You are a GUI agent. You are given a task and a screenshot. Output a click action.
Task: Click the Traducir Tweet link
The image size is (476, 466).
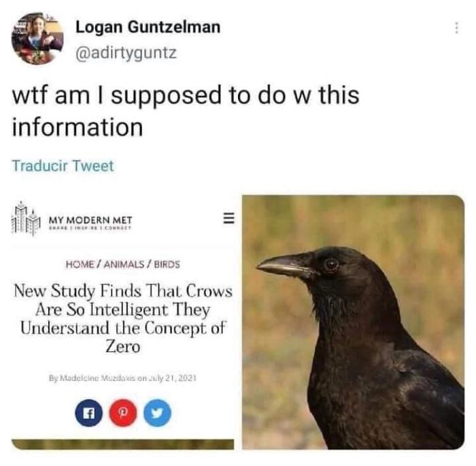[x=63, y=166]
